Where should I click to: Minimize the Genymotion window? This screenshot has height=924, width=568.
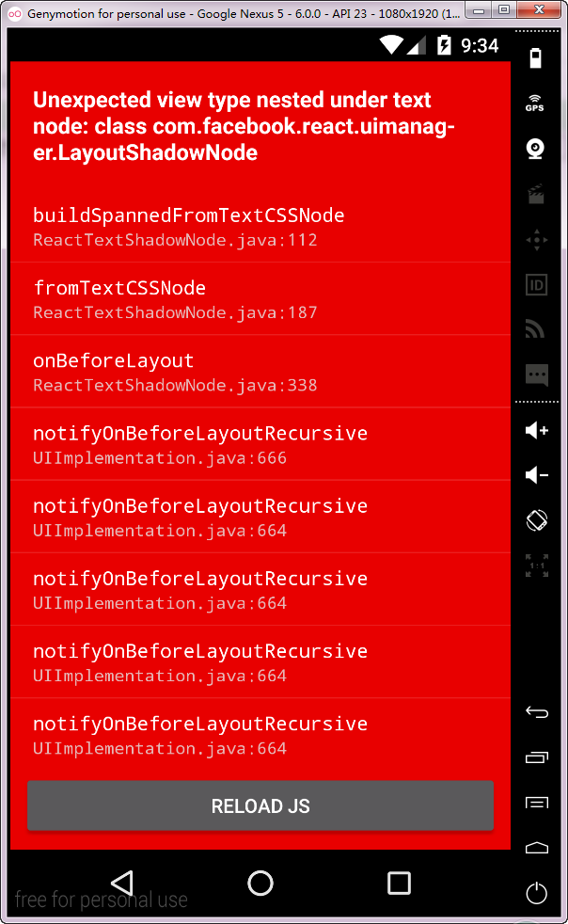pyautogui.click(x=479, y=10)
